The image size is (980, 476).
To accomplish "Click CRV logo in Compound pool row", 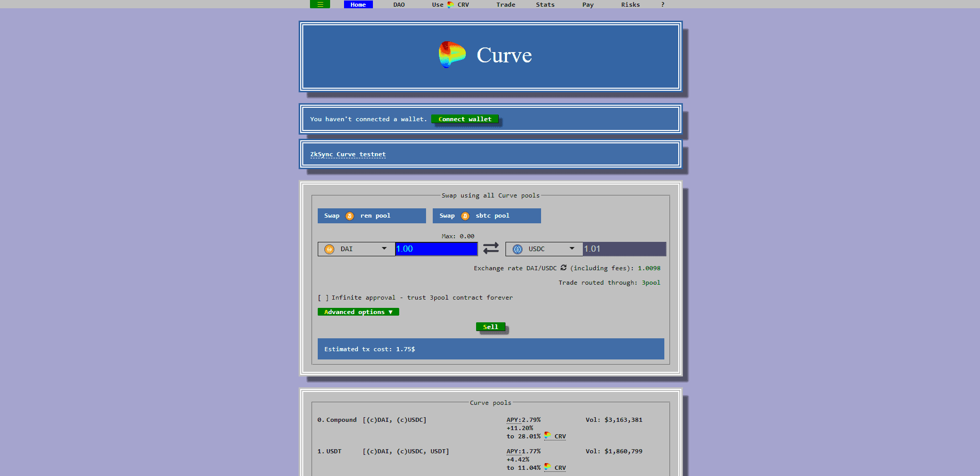I will [x=547, y=436].
